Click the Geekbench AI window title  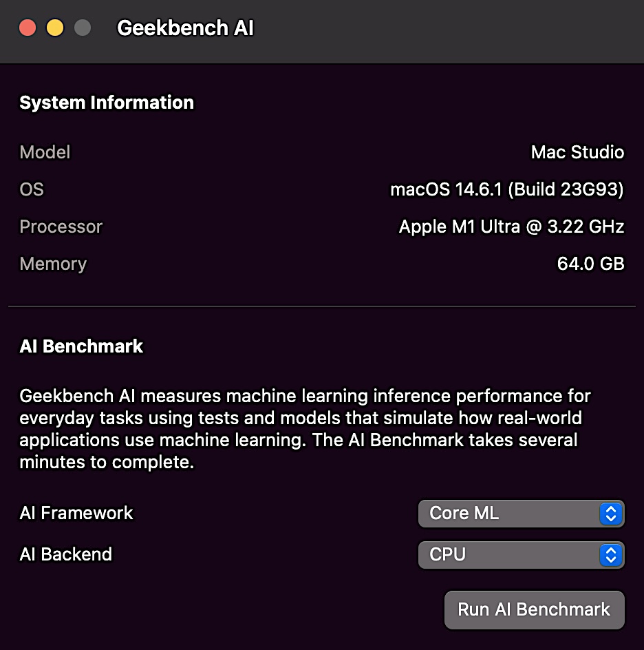[x=185, y=28]
